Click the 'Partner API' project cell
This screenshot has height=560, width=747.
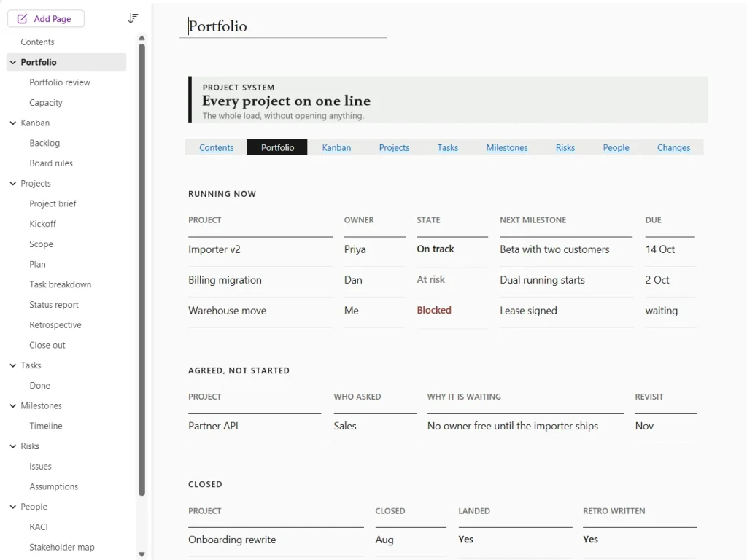point(213,426)
